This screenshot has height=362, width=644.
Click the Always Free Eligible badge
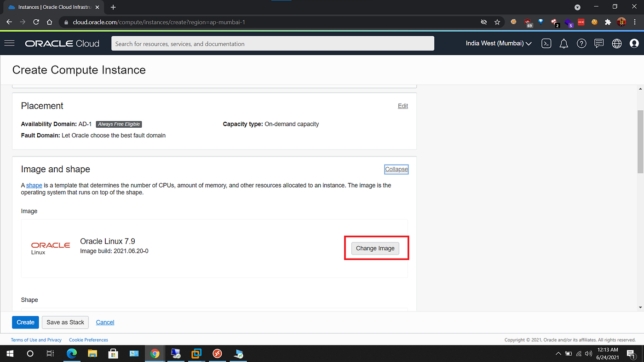(119, 124)
